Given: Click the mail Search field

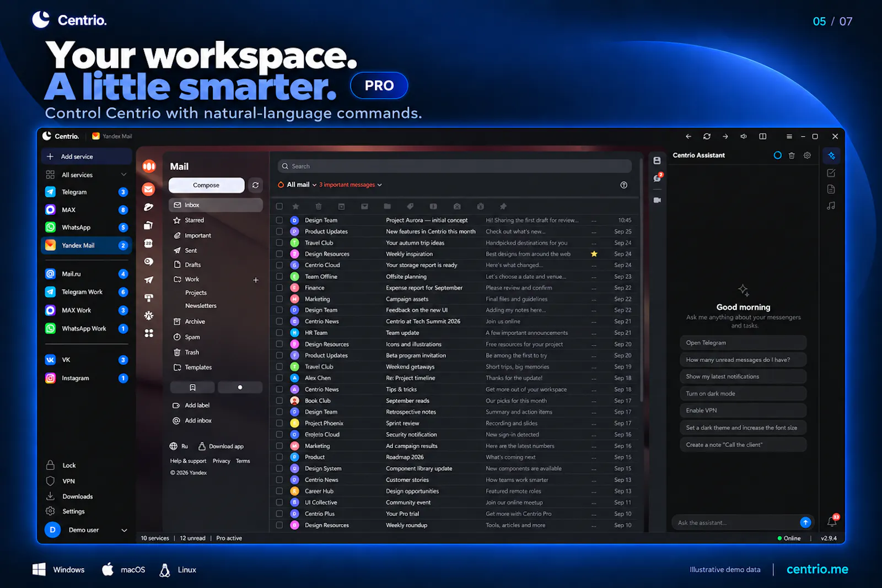Looking at the screenshot, I should tap(455, 166).
